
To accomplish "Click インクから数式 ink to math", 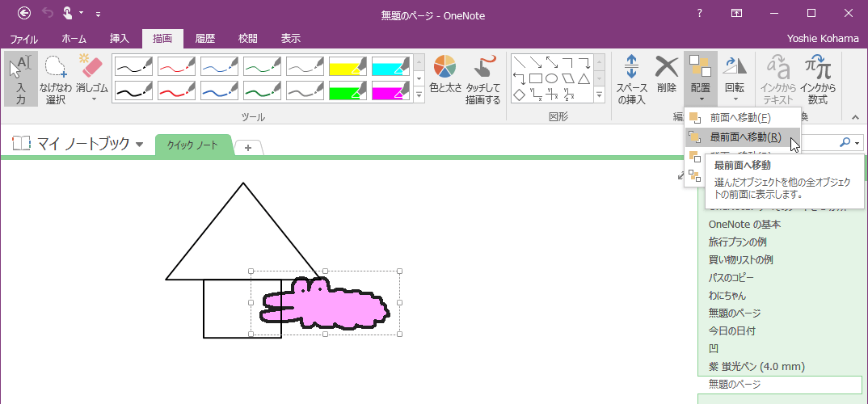I will pyautogui.click(x=818, y=79).
